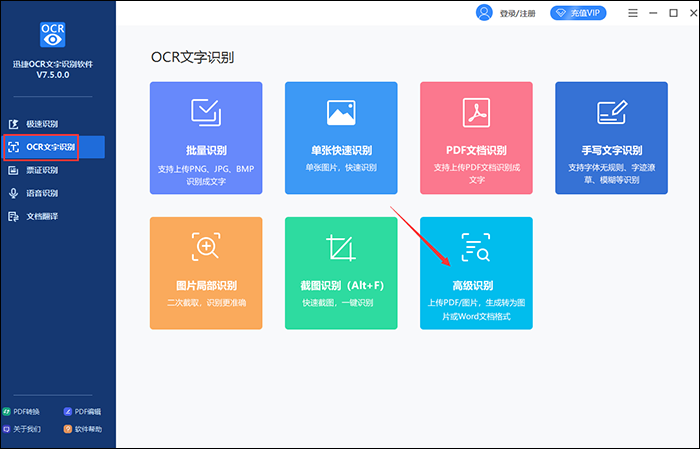Click the crop icon on green tile
This screenshot has width=700, height=449.
[x=341, y=247]
